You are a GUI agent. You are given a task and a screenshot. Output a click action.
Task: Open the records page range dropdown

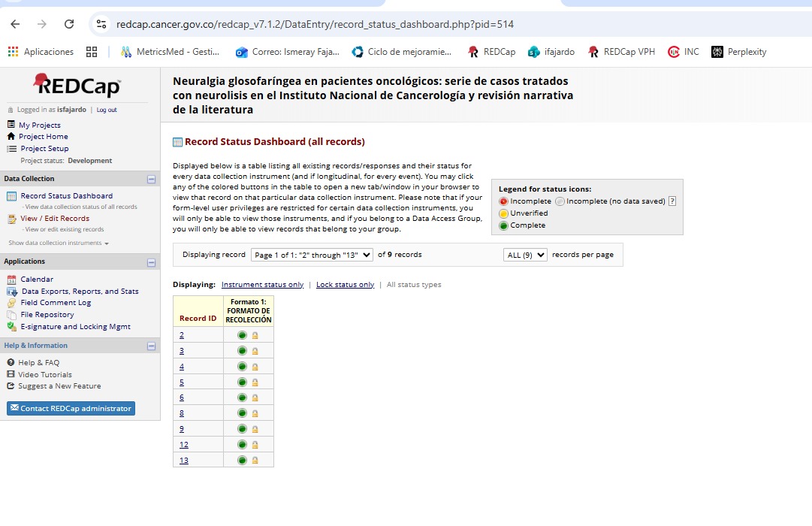coord(312,255)
